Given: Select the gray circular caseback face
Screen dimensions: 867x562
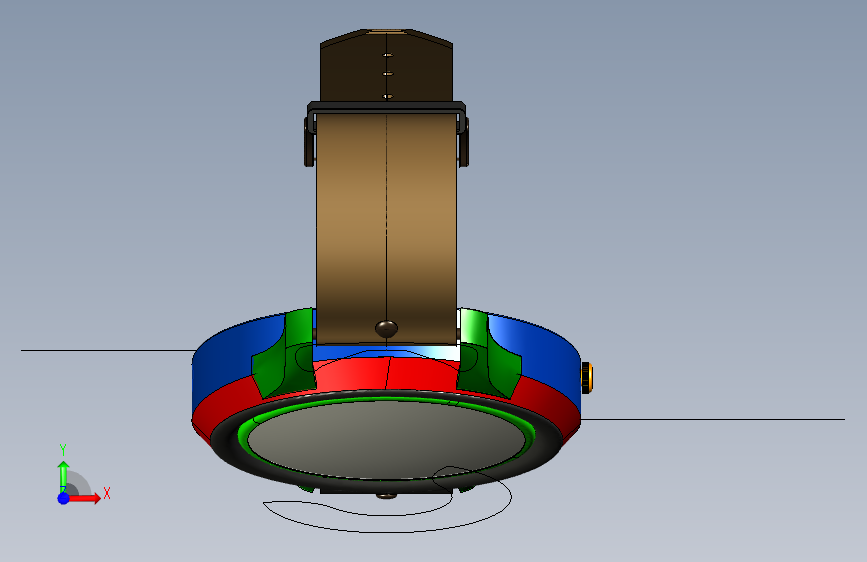Looking at the screenshot, I should pyautogui.click(x=387, y=439).
